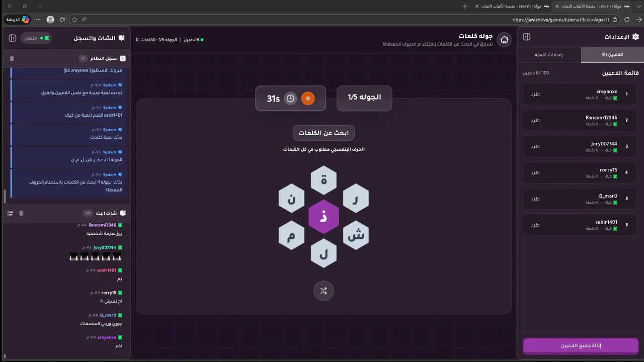Collapse the الإعدادات settings panel
The width and height of the screenshot is (644, 362).
pyautogui.click(x=527, y=37)
